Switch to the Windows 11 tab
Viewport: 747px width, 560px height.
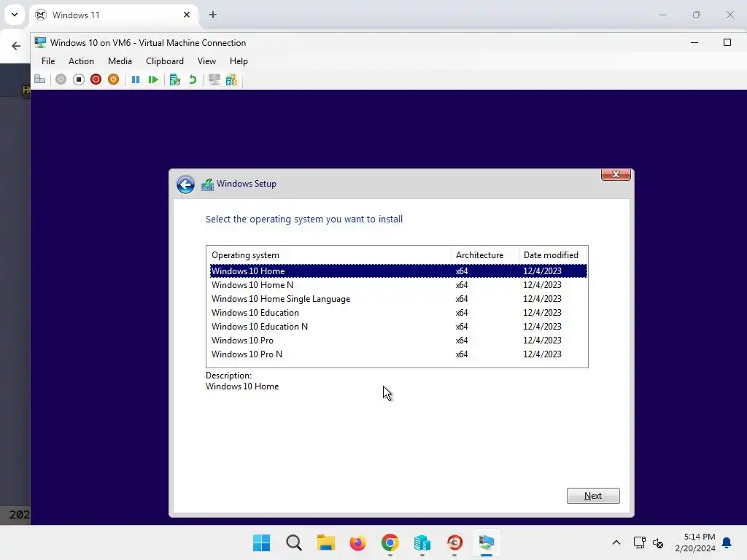115,15
